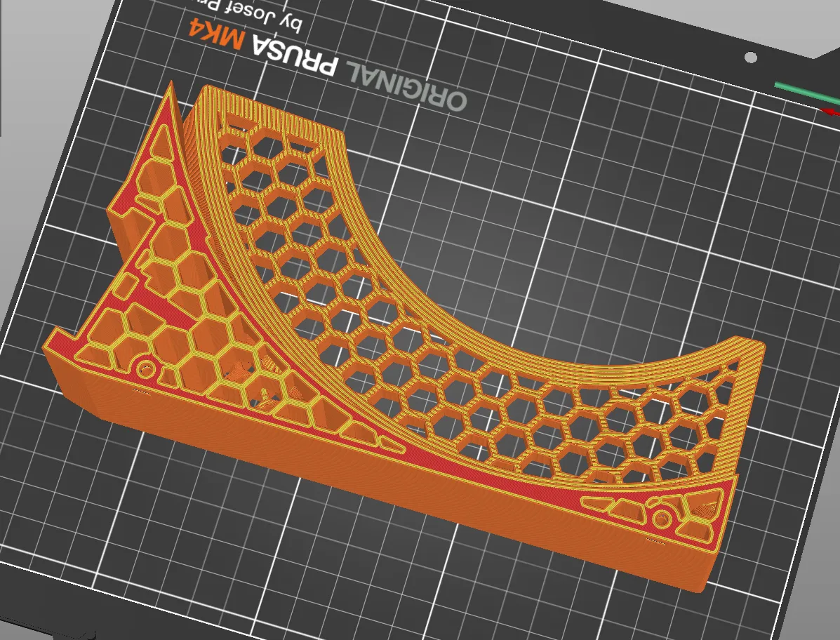Click the screw hole detail on the left base
Screen dimensions: 840x640
[146, 368]
